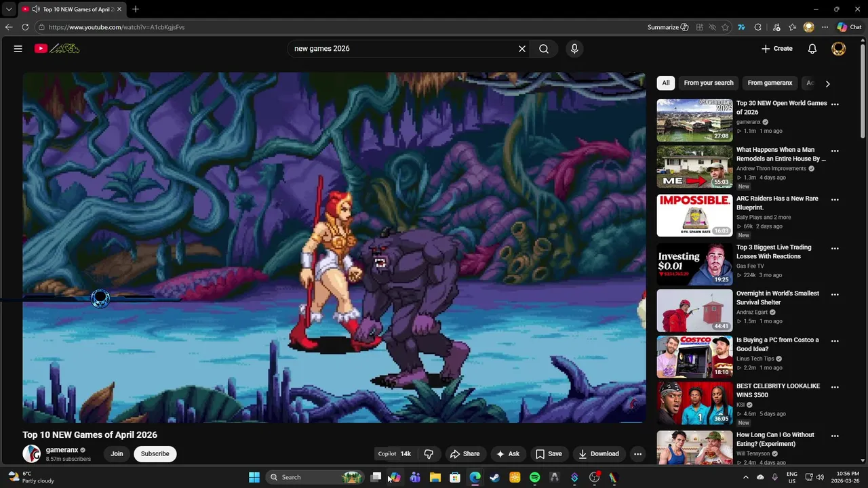Screen dimensions: 868x488
Task: Open options for 'How Long Can I Go Without Eating'
Action: (835, 436)
